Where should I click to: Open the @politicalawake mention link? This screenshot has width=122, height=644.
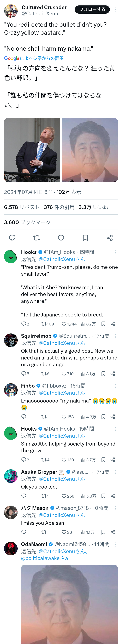point(45,558)
